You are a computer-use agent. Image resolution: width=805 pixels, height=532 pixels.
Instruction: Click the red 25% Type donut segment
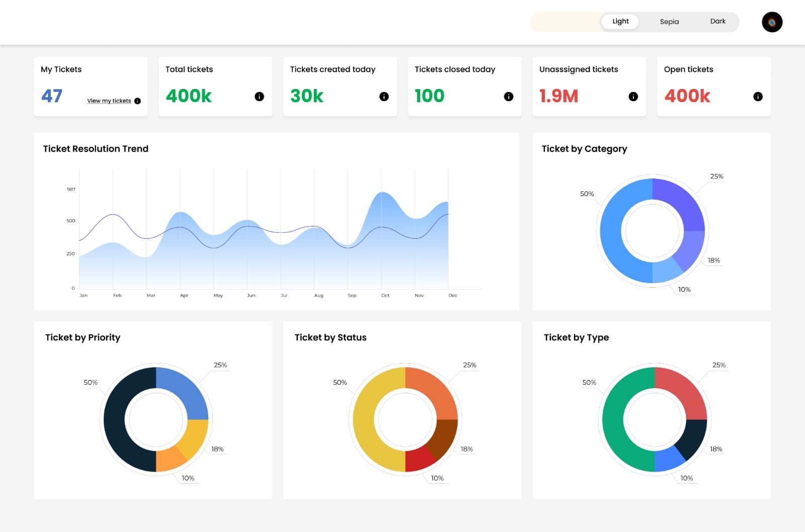684,390
